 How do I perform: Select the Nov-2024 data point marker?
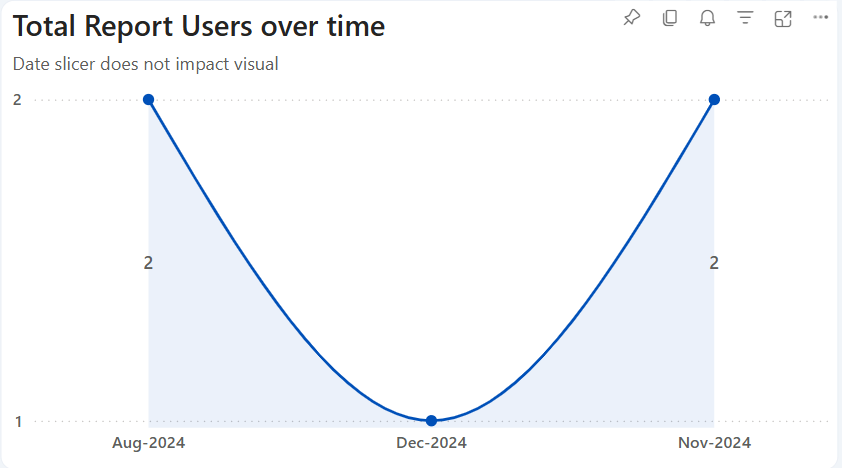tap(714, 99)
